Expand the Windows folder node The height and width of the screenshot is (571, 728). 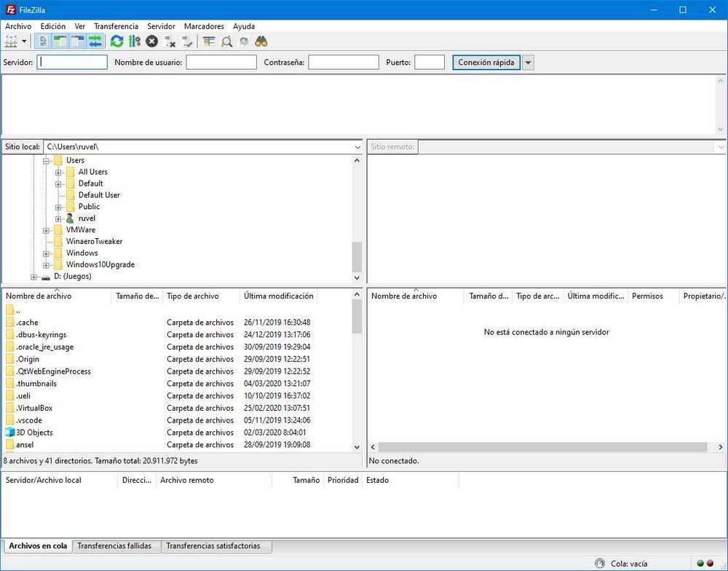(46, 253)
